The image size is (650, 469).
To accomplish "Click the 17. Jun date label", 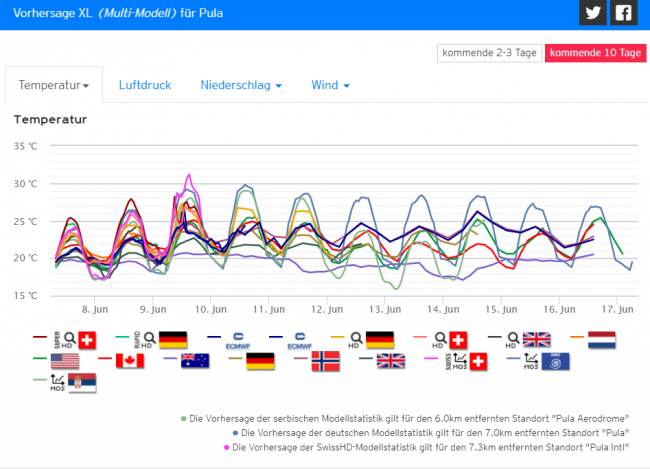I will 617,309.
